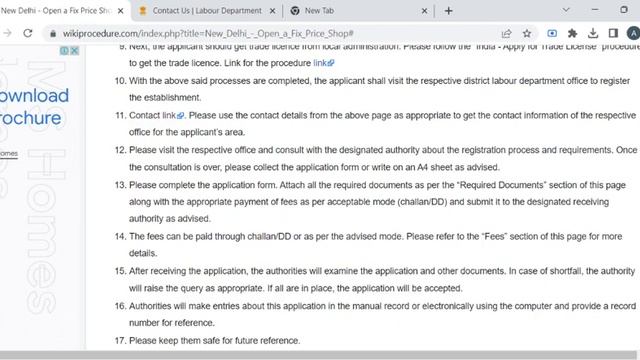Switch to the New Tab tab

(x=359, y=11)
